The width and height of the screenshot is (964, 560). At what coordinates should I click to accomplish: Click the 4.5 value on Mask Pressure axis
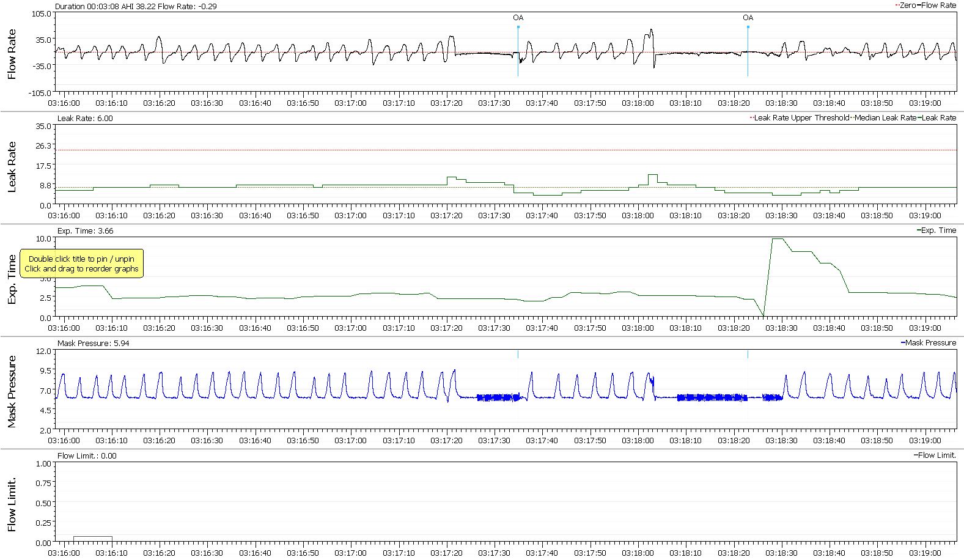click(45, 410)
